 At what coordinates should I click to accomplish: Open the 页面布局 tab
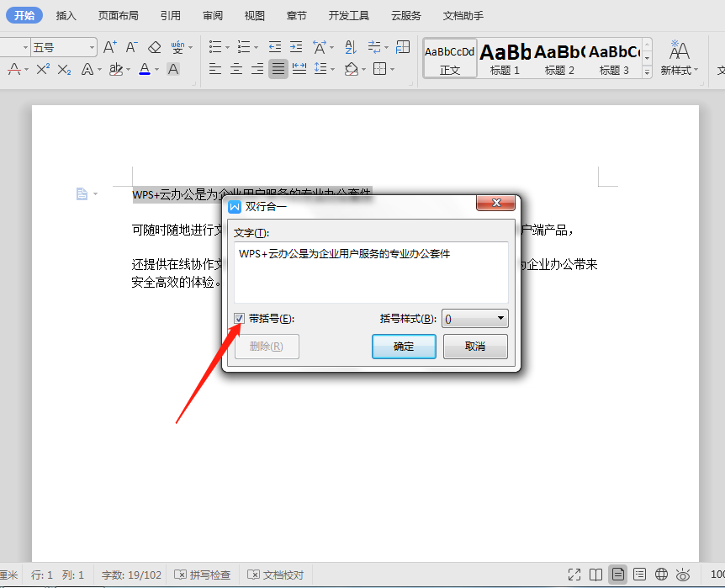(118, 16)
